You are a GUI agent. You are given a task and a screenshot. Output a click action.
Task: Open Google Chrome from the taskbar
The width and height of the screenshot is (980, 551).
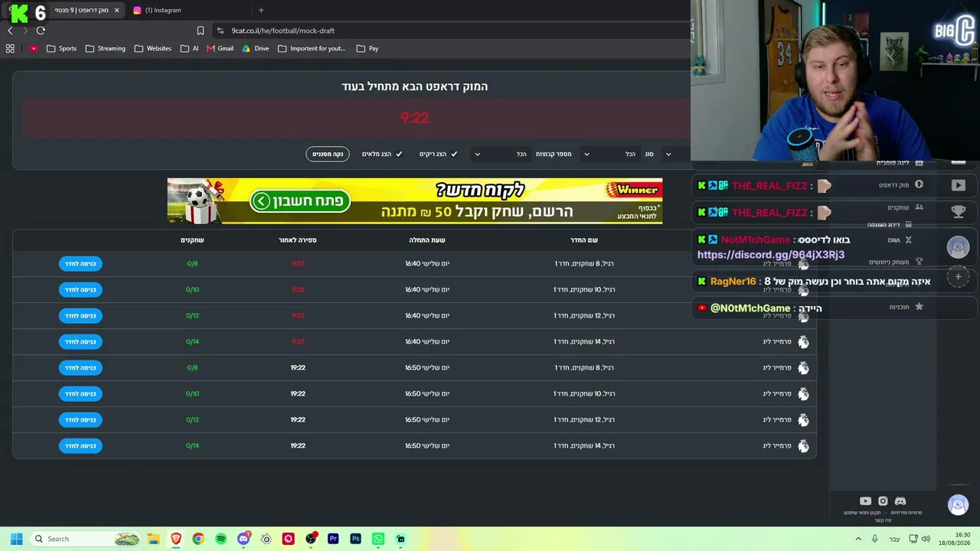click(198, 539)
